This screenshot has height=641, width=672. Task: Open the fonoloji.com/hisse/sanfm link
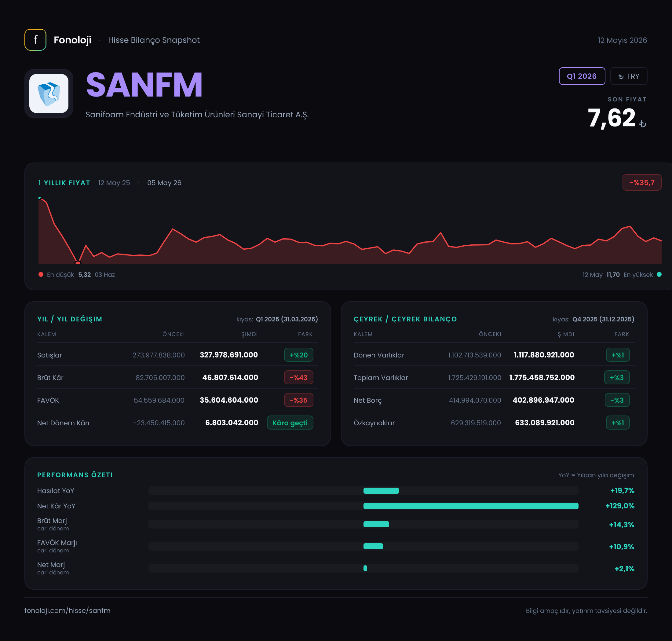pos(67,610)
